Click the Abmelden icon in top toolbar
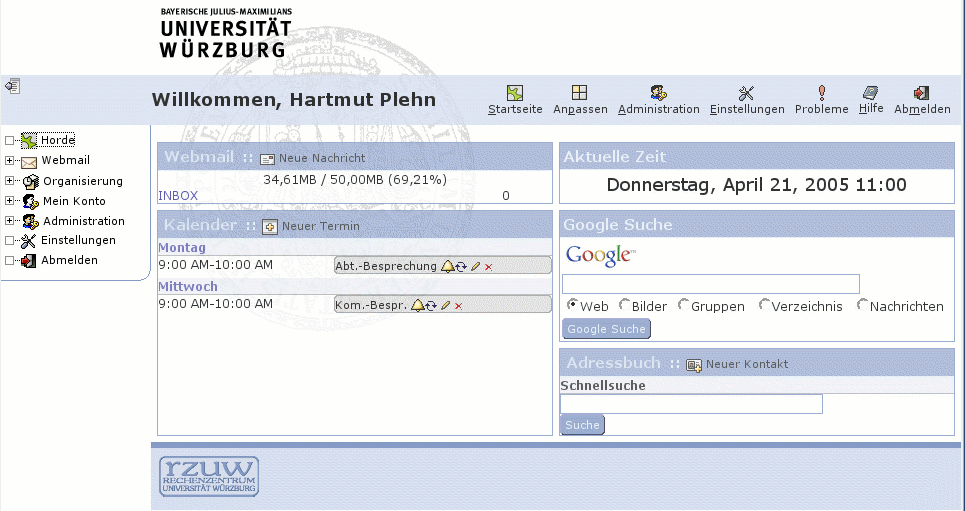The height and width of the screenshot is (511, 965). [x=921, y=93]
